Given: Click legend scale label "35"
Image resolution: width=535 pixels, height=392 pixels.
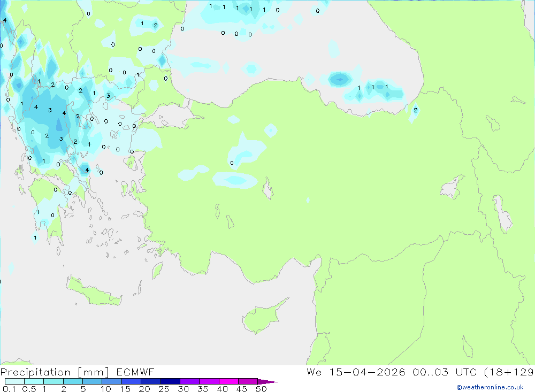Looking at the screenshot, I should click(203, 389).
